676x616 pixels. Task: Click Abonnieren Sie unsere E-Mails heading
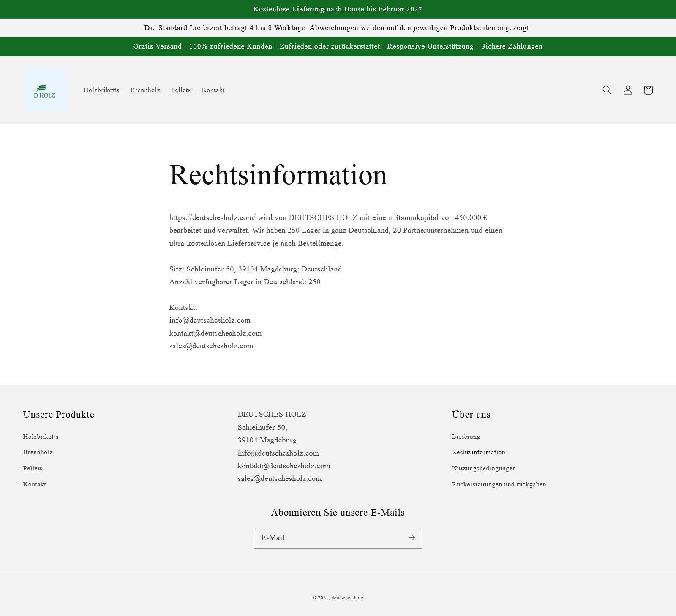(x=338, y=513)
